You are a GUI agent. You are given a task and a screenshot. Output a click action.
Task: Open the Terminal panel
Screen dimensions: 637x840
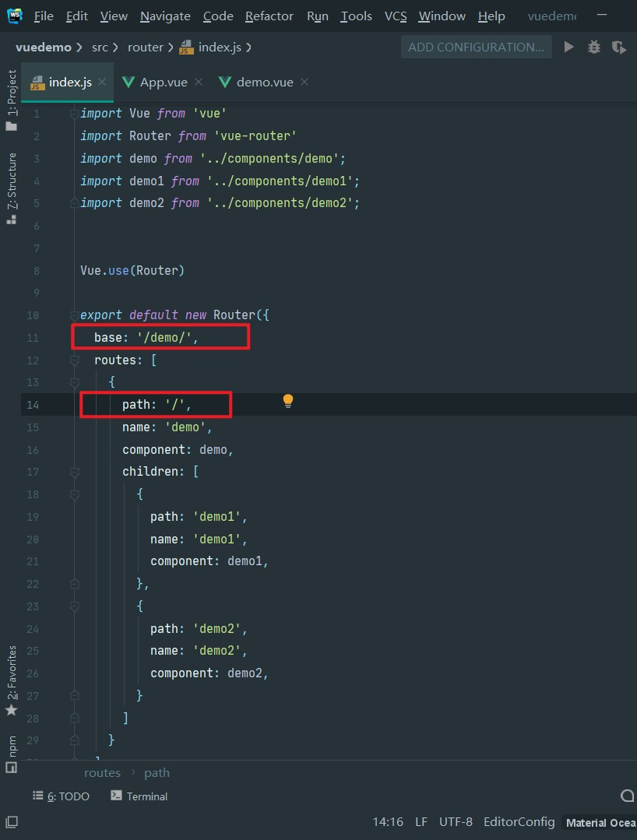[x=139, y=796]
